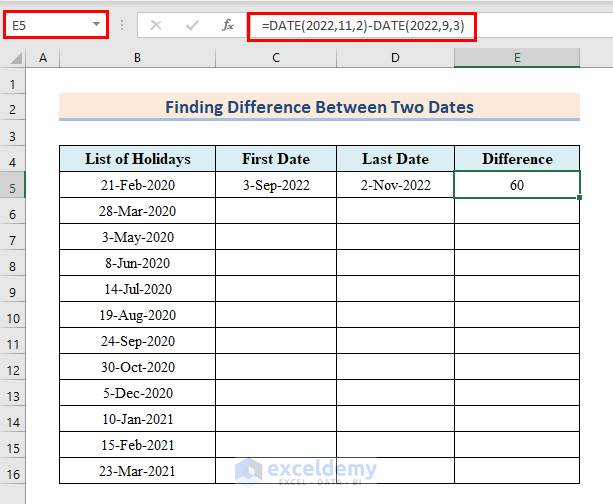Select the cell with 5-Dec-2020
The height and width of the screenshot is (504, 613).
[x=137, y=393]
